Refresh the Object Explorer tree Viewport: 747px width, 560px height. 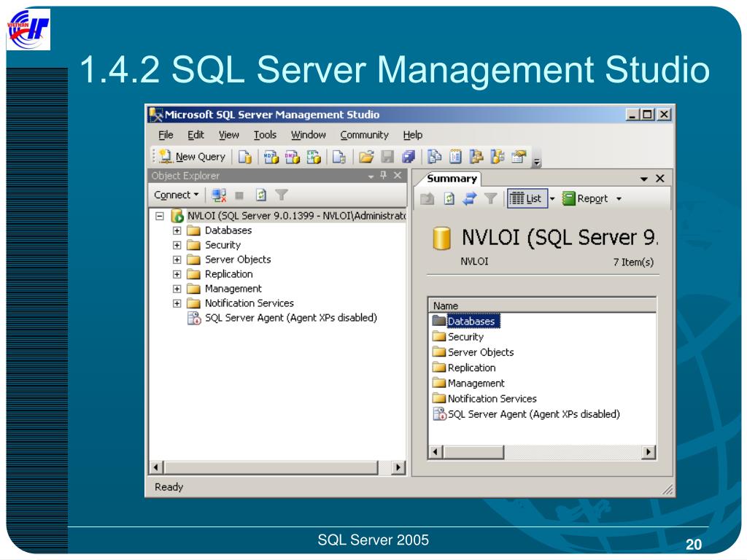[x=260, y=195]
